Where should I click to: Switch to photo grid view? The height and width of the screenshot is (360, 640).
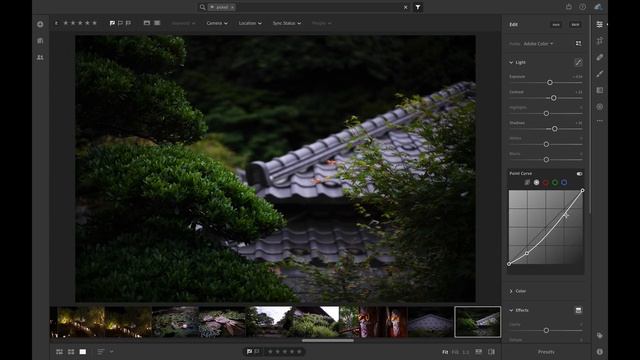pyautogui.click(x=60, y=351)
